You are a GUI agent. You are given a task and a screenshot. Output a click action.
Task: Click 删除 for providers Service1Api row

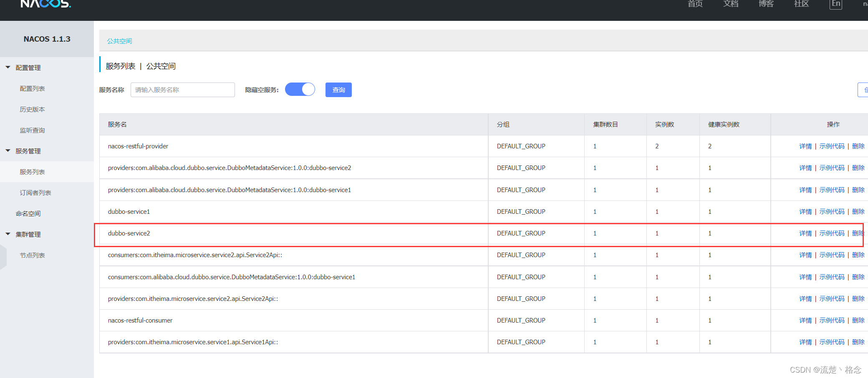858,342
